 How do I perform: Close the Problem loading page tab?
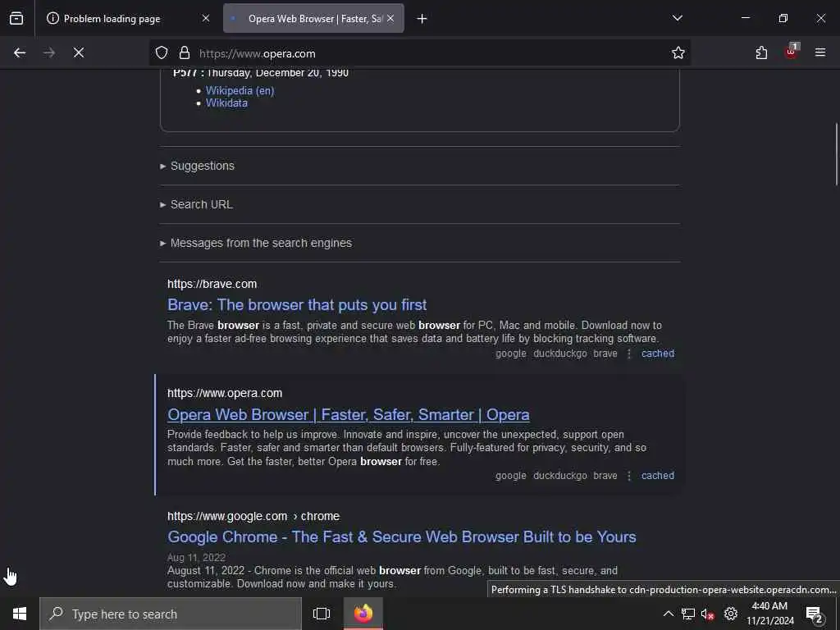tap(206, 18)
